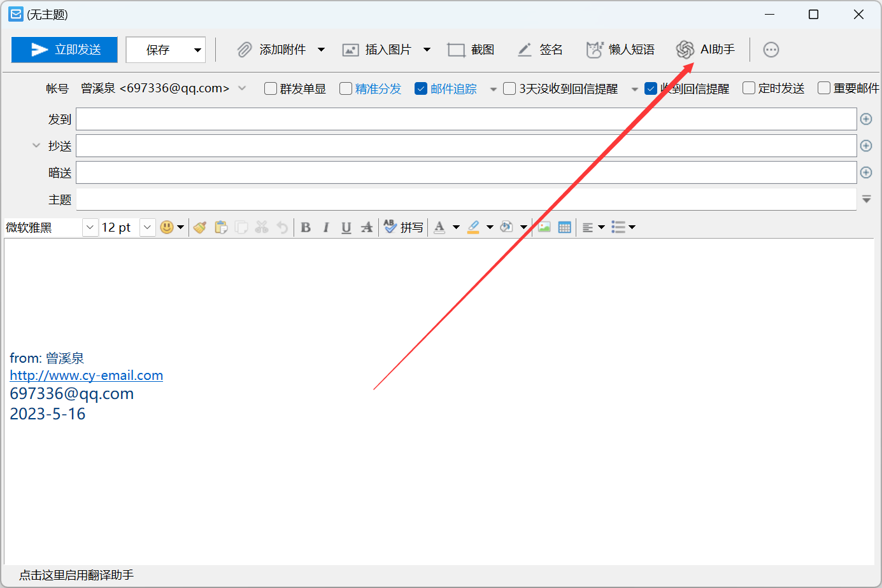Focus the 发到 recipient field
The height and width of the screenshot is (588, 882).
[x=466, y=119]
